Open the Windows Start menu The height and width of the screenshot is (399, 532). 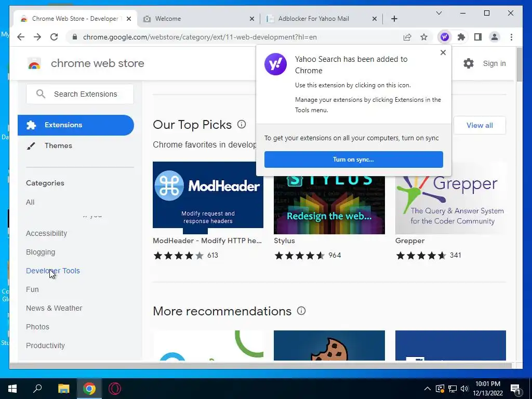coord(12,389)
